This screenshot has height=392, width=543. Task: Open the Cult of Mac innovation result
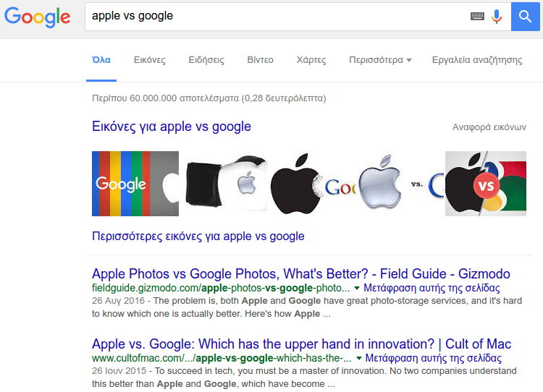coord(301,344)
